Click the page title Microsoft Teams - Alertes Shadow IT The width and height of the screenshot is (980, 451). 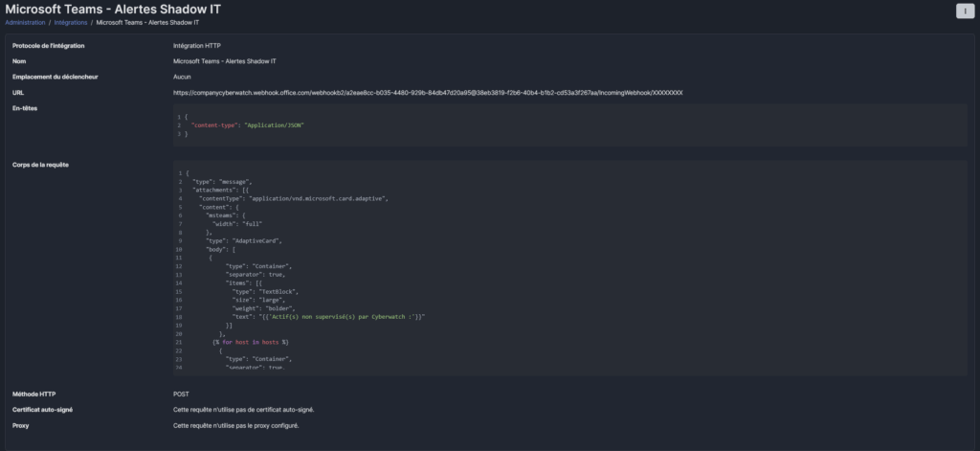[113, 10]
